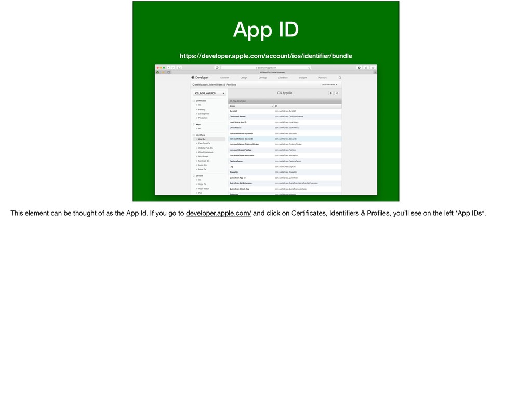This screenshot has width=532, height=397.
Task: Click the Certificates, Identifiers & Profiles heading
Action: [x=215, y=85]
